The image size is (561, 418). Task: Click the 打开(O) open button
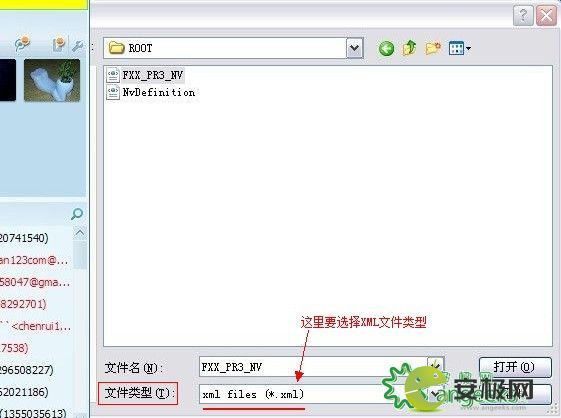tap(515, 367)
